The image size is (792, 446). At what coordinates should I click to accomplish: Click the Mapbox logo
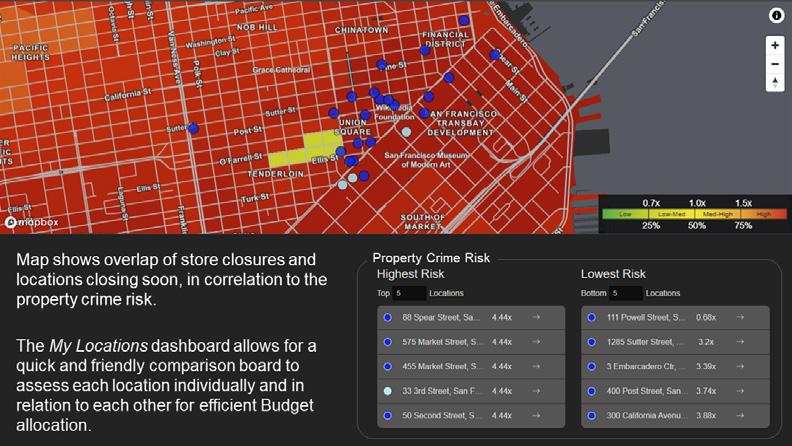(31, 222)
